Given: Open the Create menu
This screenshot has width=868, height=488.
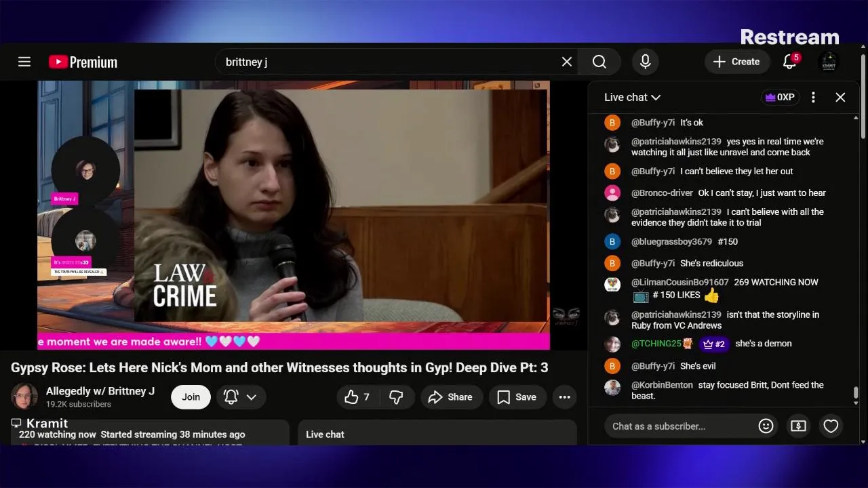Looking at the screenshot, I should point(736,62).
